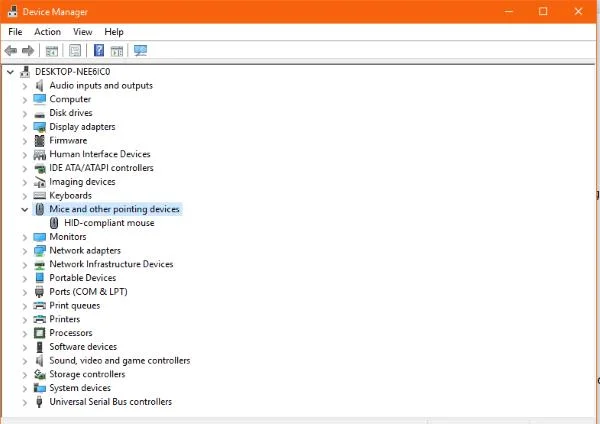Maximize the Device Manager window
This screenshot has height=424, width=600.
(x=543, y=11)
